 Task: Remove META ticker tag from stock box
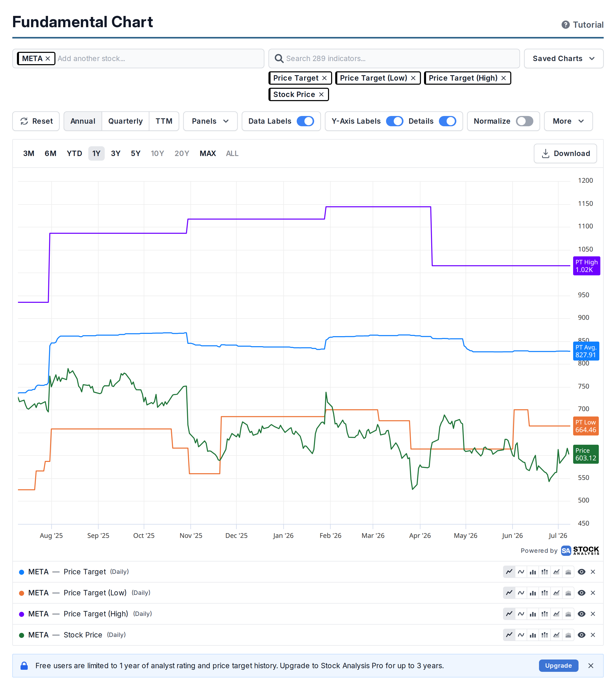coord(48,59)
